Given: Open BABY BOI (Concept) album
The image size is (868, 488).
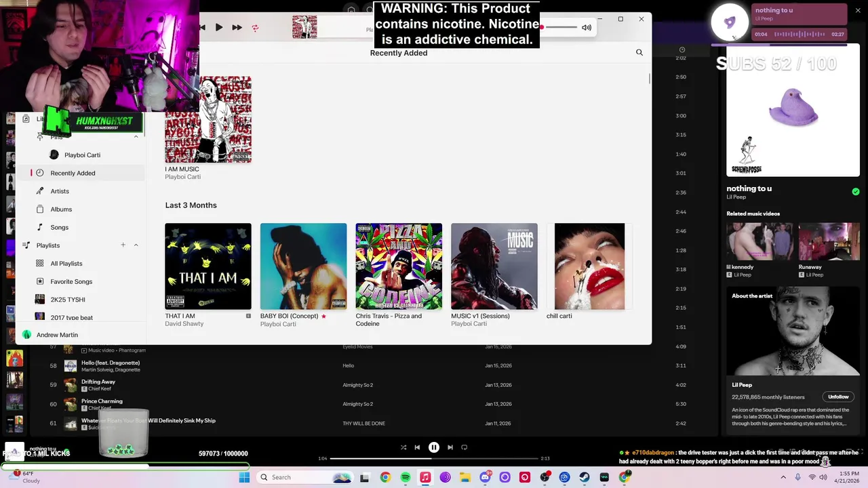Looking at the screenshot, I should [303, 266].
